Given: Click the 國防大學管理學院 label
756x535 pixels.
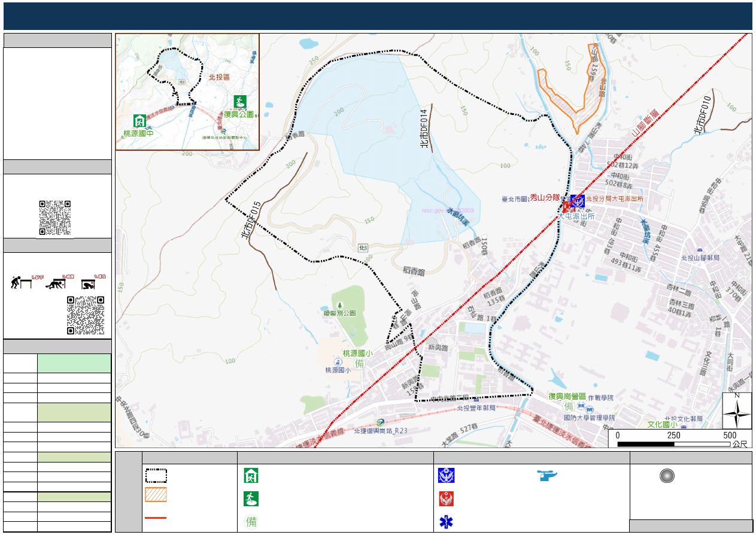Looking at the screenshot, I should pyautogui.click(x=589, y=418).
